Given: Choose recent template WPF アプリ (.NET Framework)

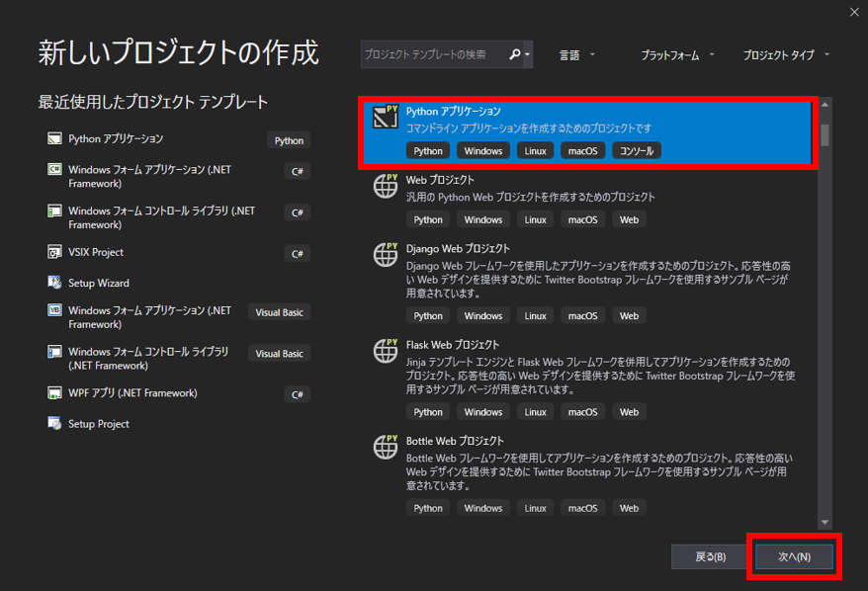Looking at the screenshot, I should 132,393.
